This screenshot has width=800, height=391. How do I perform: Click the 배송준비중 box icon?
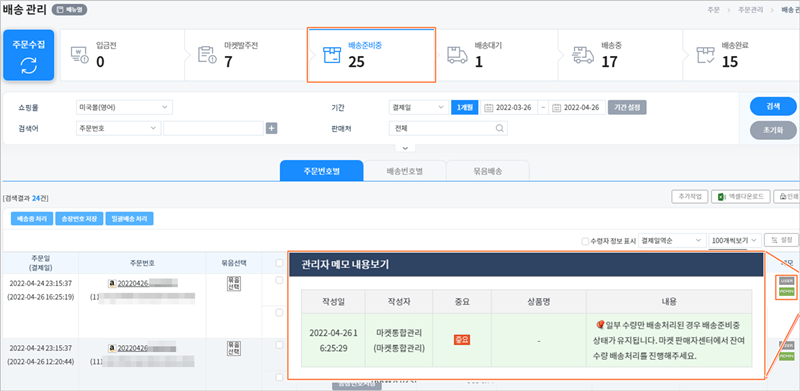tap(332, 55)
